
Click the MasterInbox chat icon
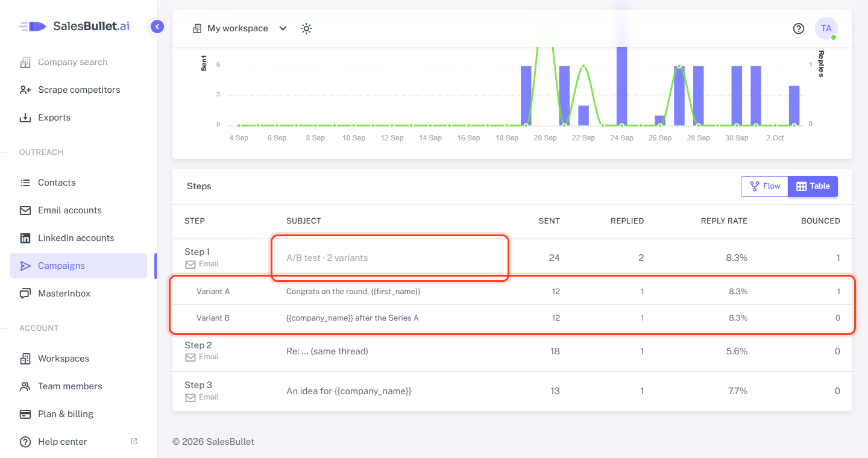[x=25, y=293]
